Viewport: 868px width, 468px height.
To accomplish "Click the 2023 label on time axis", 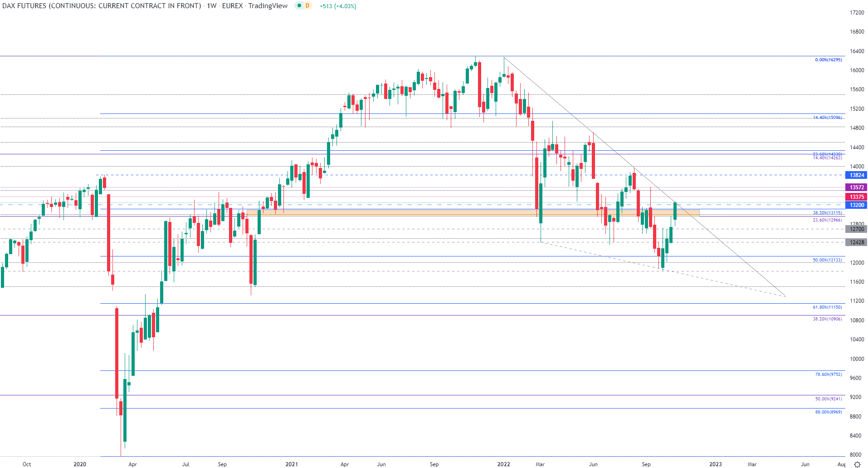I will 716,464.
